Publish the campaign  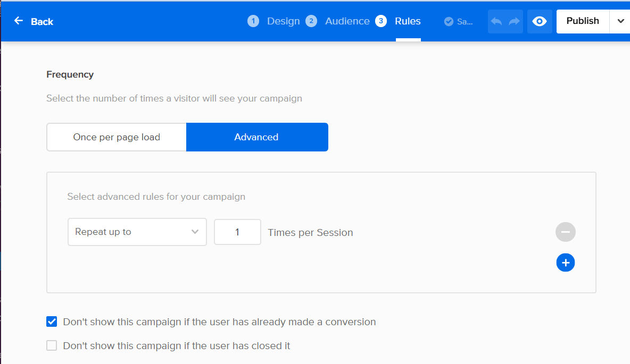[x=583, y=21]
